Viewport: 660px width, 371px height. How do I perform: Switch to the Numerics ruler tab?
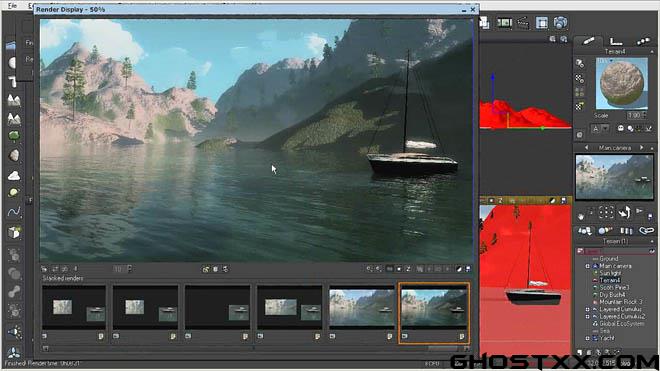click(616, 41)
